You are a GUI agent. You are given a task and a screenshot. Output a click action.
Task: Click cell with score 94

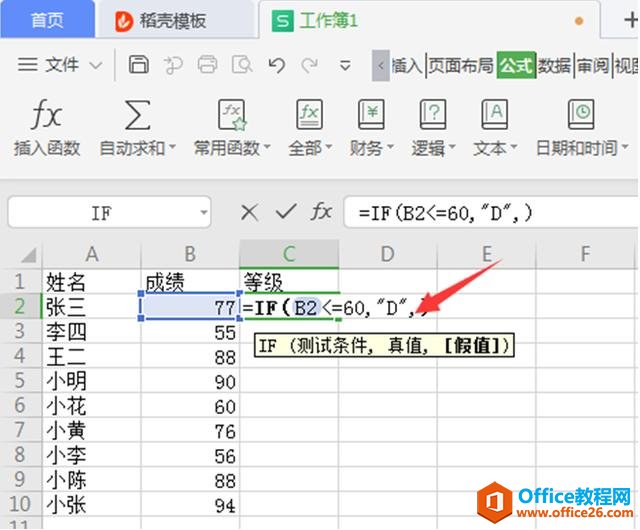[190, 505]
